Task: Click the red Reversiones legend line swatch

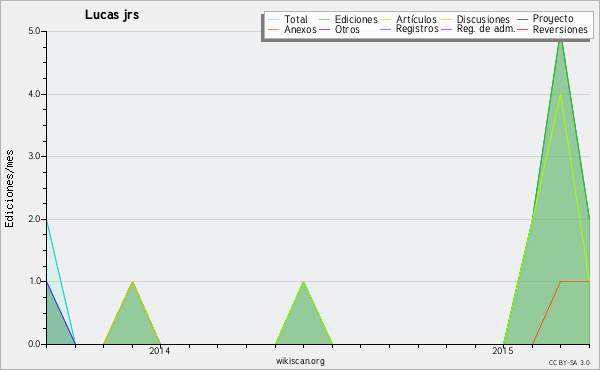Action: (x=523, y=29)
